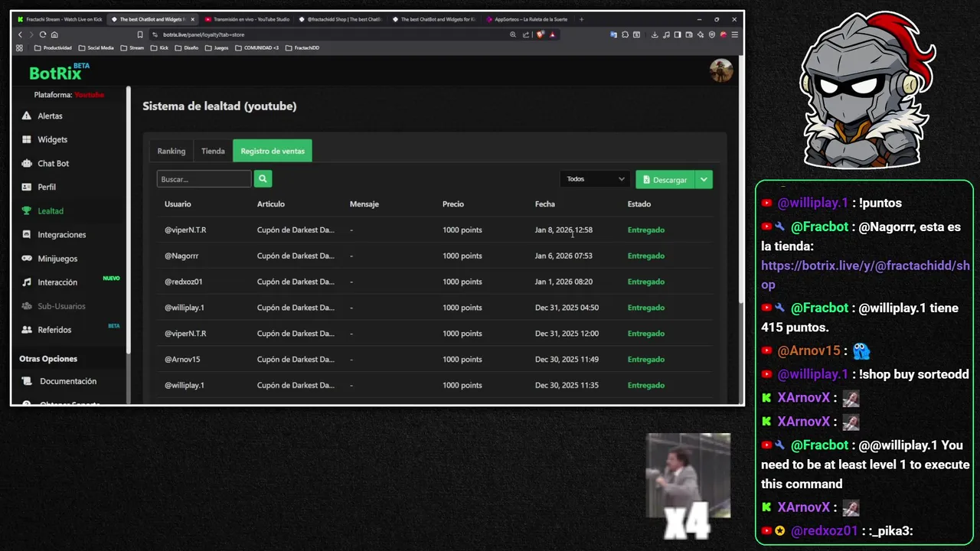
Task: Bookmark this page via address bar icon
Action: point(140,34)
